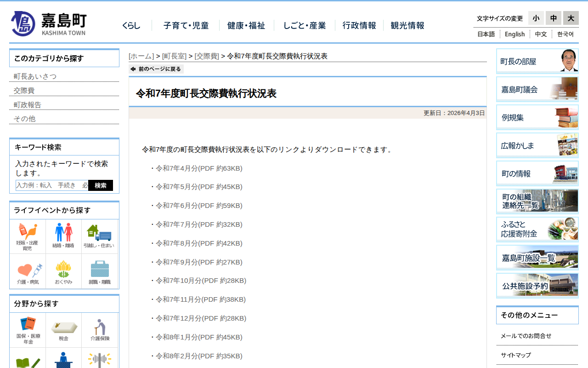Image resolution: width=588 pixels, height=368 pixels.
Task: Open the tax (税金) category icon
Action: point(63,330)
